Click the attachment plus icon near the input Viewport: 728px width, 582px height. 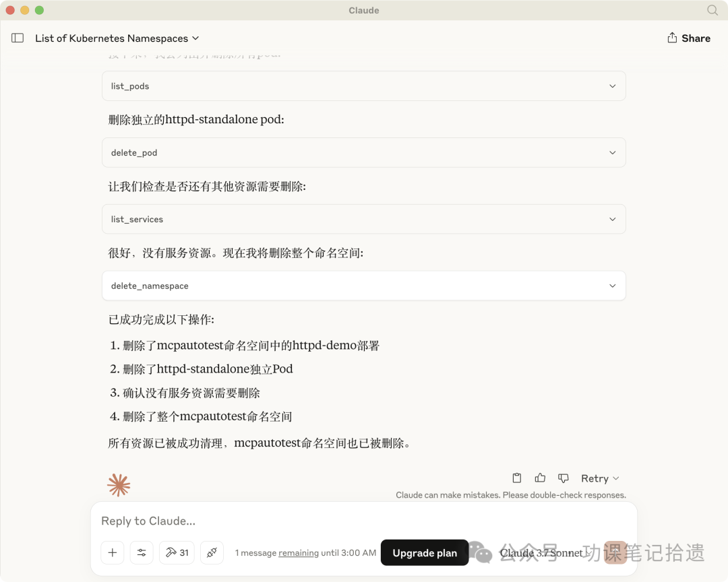112,552
